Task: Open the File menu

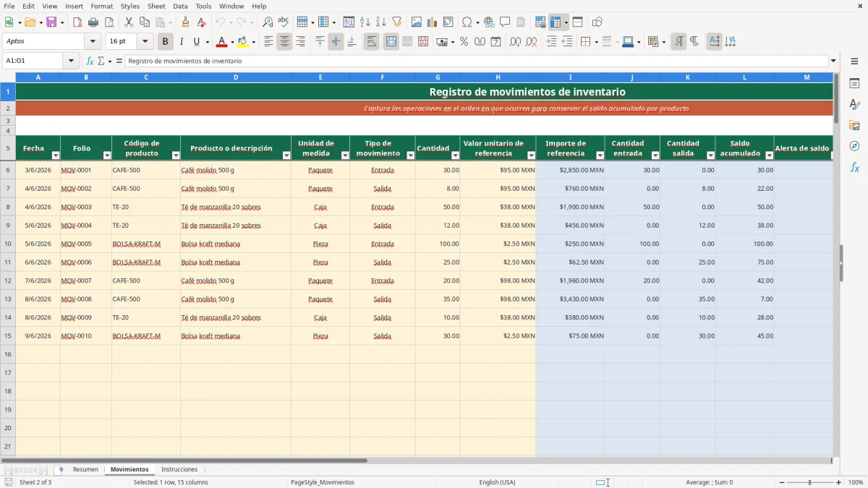Action: (x=9, y=6)
